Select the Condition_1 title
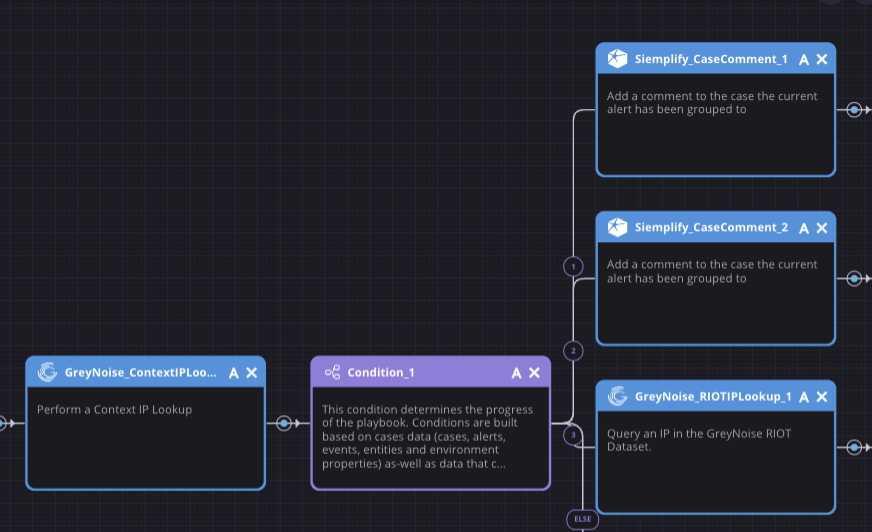 (381, 372)
